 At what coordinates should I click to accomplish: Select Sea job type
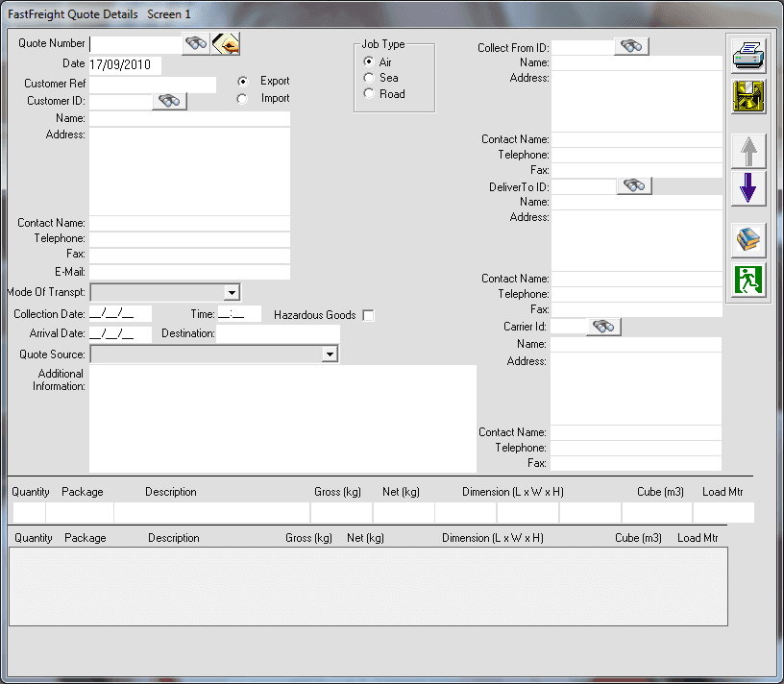pos(369,78)
